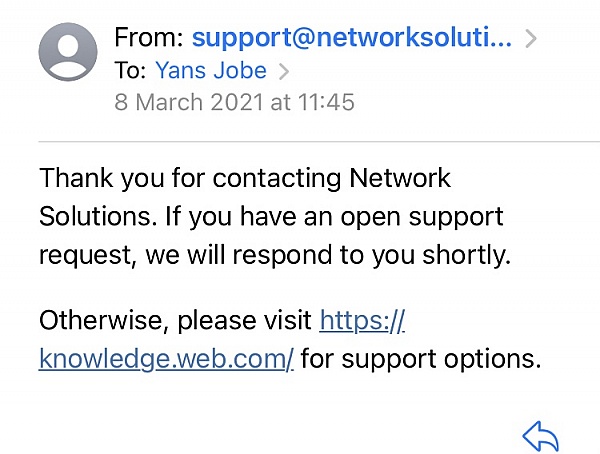Follow the underlined https:// link
This screenshot has width=600, height=454.
tap(362, 320)
